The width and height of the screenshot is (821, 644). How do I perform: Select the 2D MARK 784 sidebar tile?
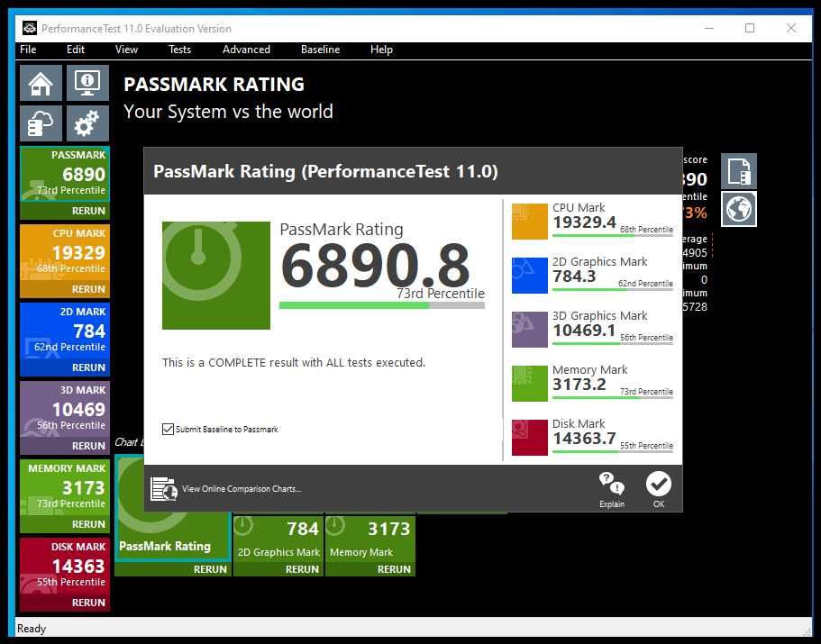(65, 331)
